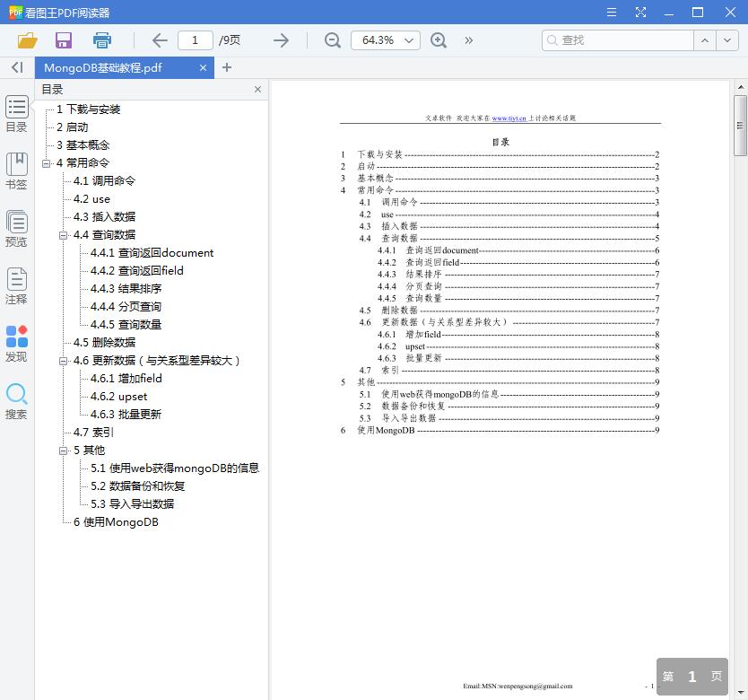Select outline item 5.2 数据备份和恢复
The width and height of the screenshot is (748, 700).
coord(137,486)
